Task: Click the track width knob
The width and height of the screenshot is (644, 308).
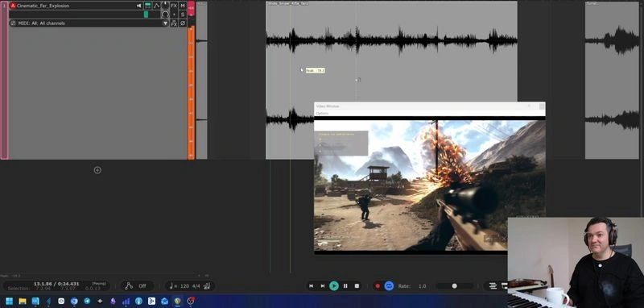Action: point(165,15)
